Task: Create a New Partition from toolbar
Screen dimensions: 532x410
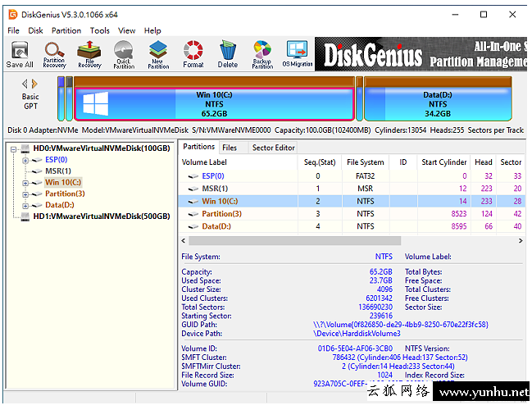Action: click(158, 54)
